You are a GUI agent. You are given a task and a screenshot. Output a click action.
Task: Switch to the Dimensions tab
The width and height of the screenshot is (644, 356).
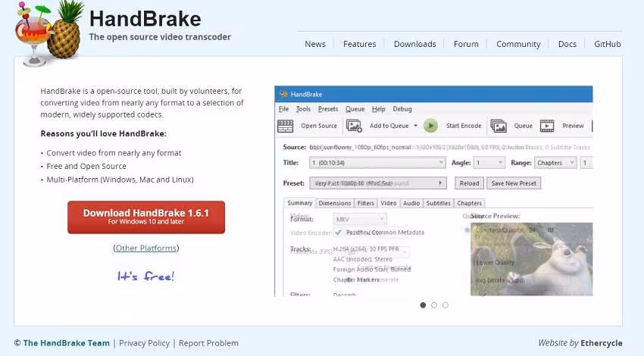tap(335, 203)
